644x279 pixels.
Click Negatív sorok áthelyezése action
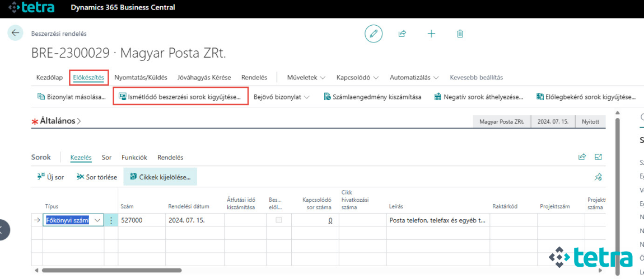click(x=478, y=97)
